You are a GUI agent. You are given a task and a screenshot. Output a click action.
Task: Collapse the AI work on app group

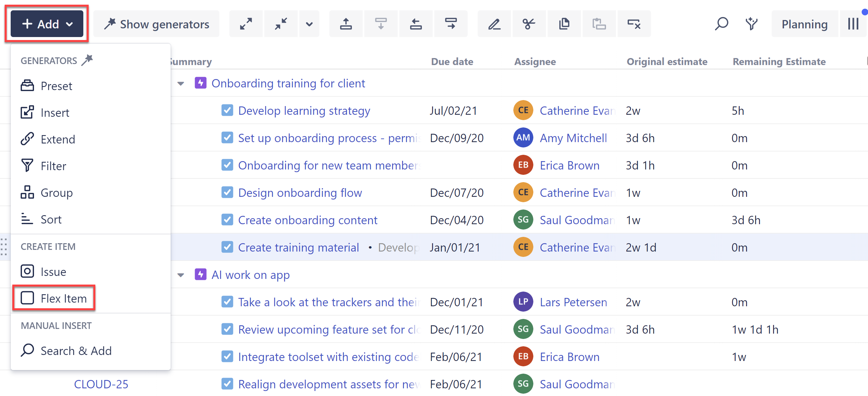pos(181,275)
